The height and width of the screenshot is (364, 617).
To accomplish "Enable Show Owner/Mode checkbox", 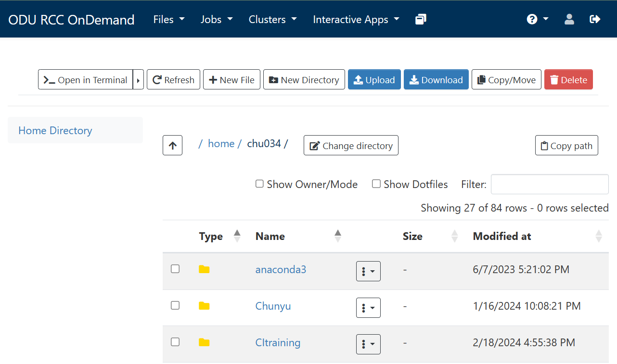I will point(259,184).
